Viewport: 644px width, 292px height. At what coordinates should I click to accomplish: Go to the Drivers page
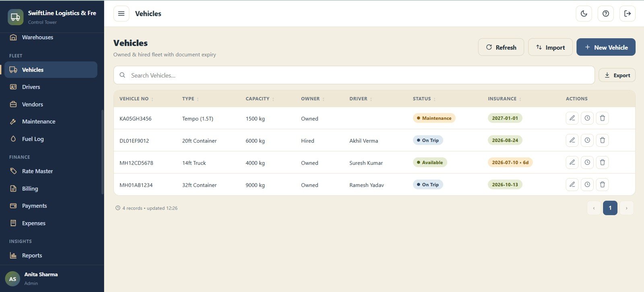point(51,87)
